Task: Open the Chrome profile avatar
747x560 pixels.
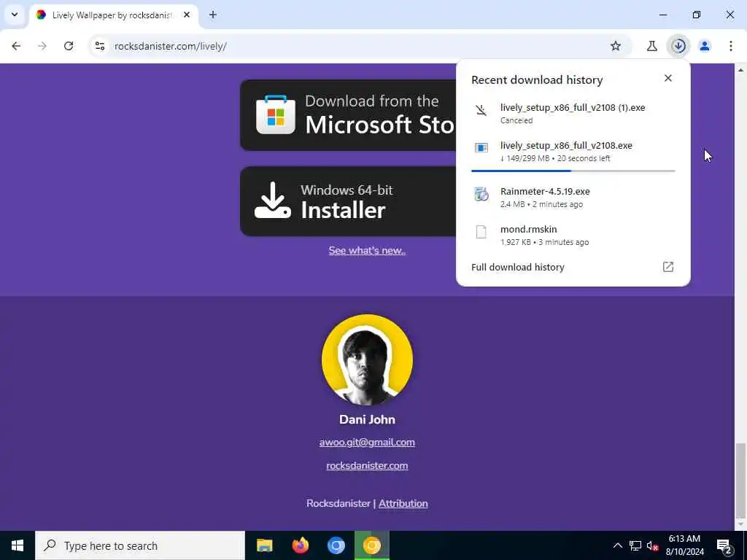Action: coord(705,46)
